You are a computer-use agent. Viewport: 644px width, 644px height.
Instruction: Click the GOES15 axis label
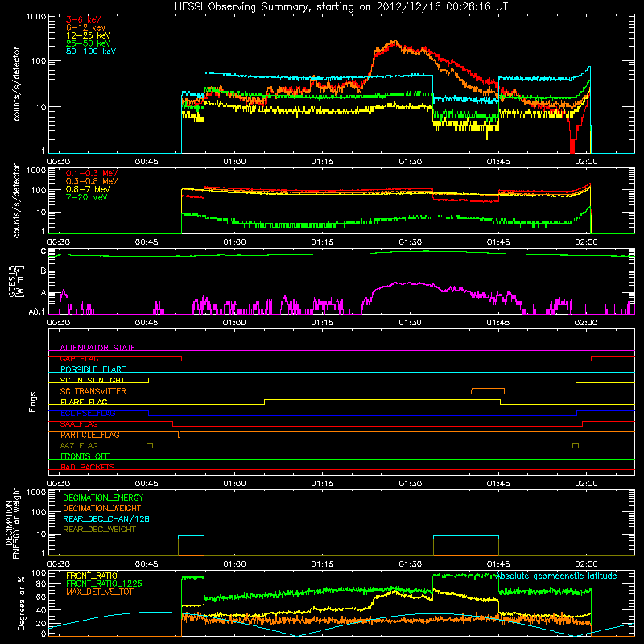tap(16, 282)
